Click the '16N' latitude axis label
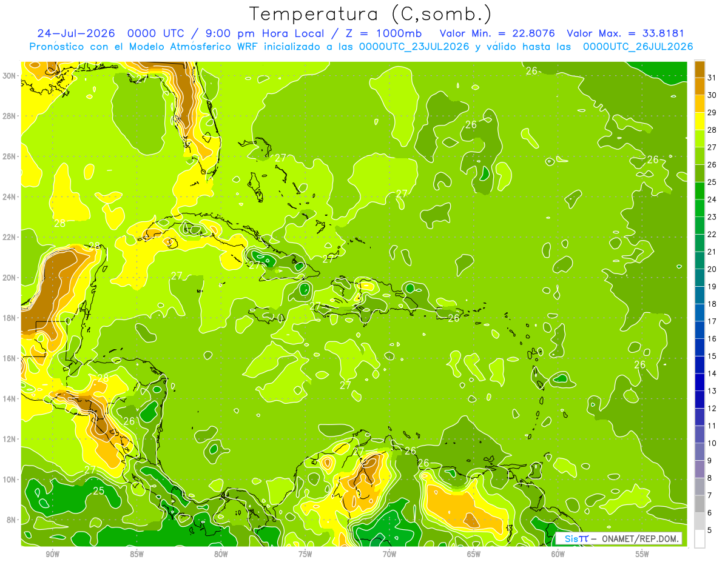 pos(10,358)
